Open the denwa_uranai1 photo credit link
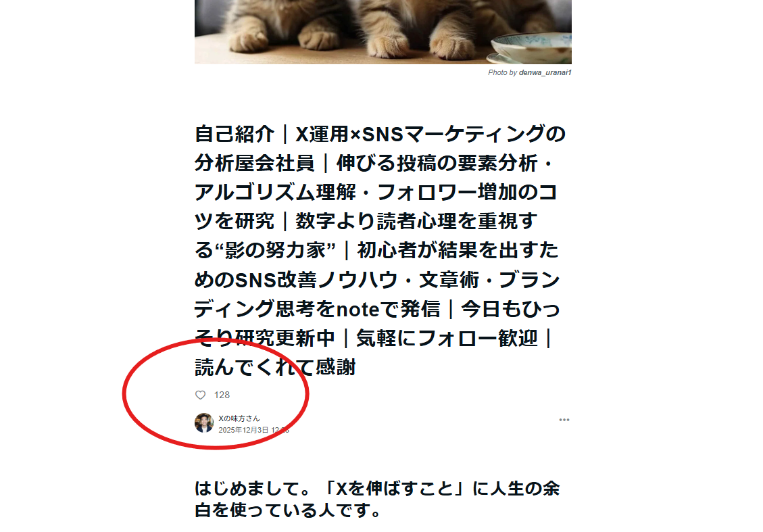 pyautogui.click(x=545, y=72)
